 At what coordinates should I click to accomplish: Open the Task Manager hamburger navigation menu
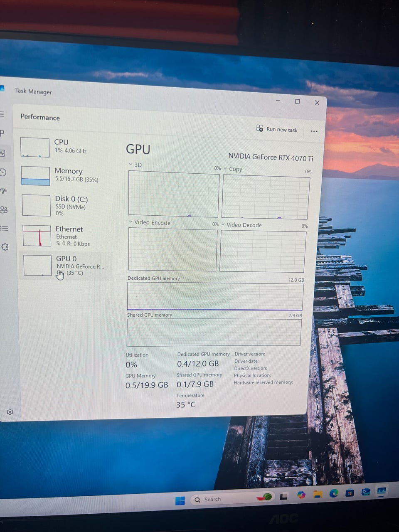click(2, 114)
